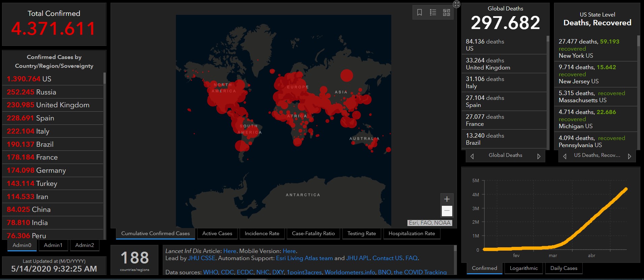Click the bookmarks icon on the map
This screenshot has width=644, height=280.
(420, 12)
